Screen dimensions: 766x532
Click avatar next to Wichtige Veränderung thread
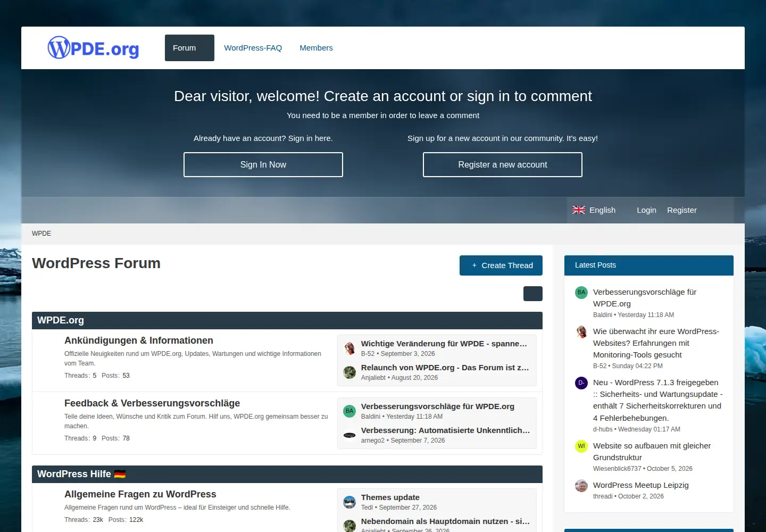tap(349, 348)
